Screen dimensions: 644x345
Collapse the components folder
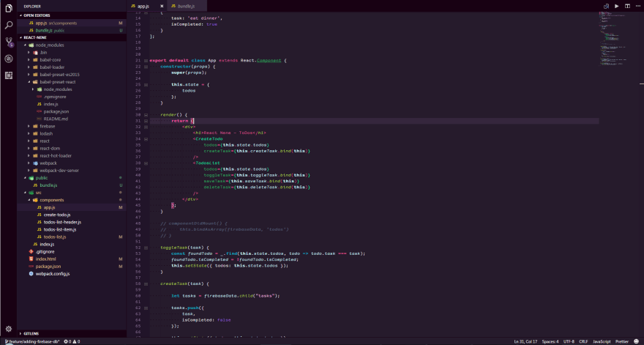pos(72,200)
